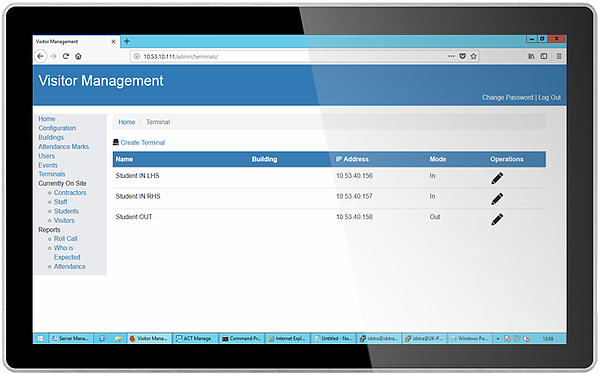Reload the page
This screenshot has width=600, height=374.
66,56
